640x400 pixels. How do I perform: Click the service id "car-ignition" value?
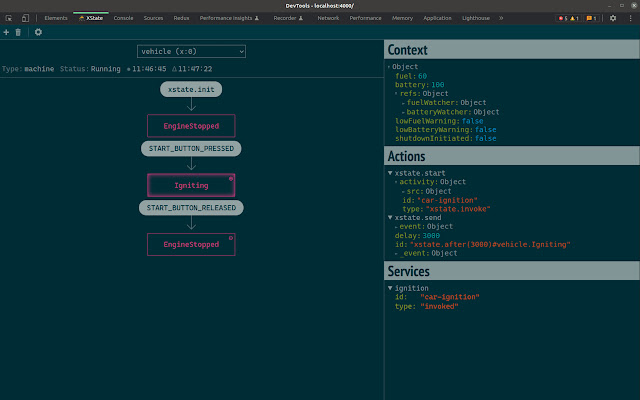(x=450, y=297)
